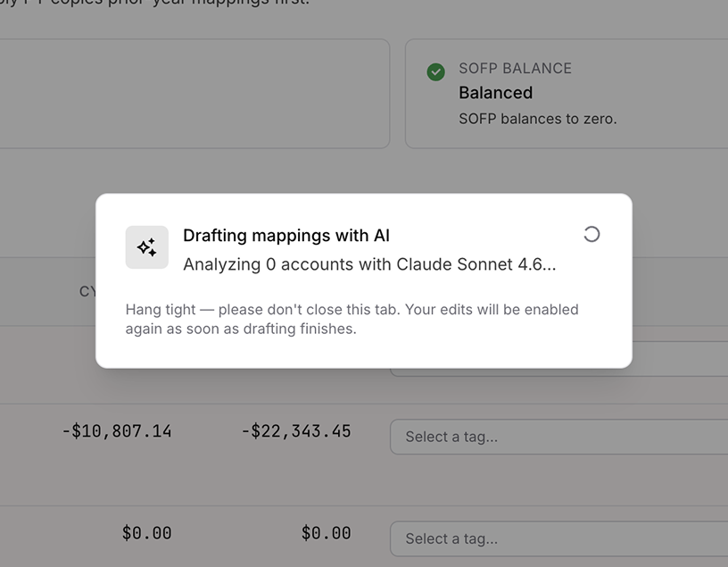Click the "SOFP BALANCE" card label
Viewport: 728px width, 567px height.
[x=515, y=69]
